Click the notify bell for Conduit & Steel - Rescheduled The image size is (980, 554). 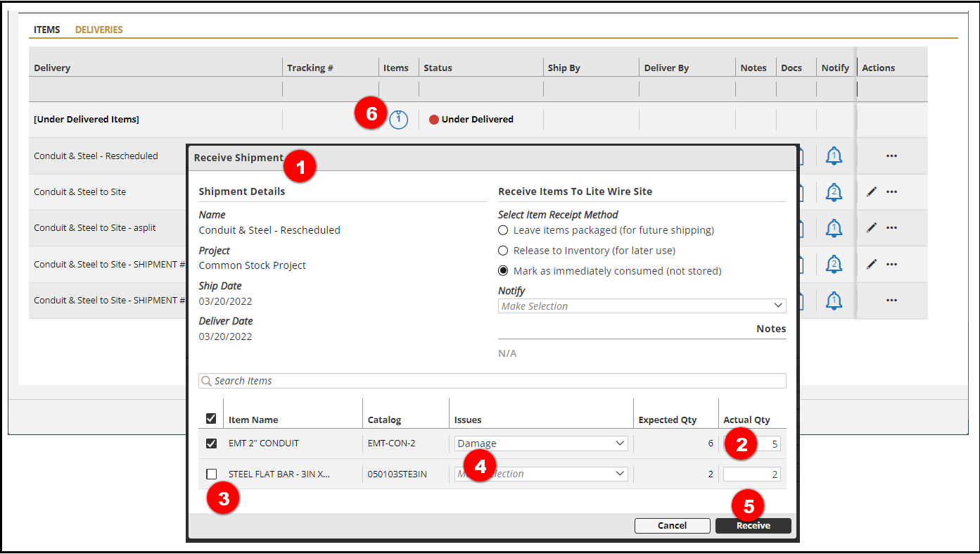click(x=834, y=156)
